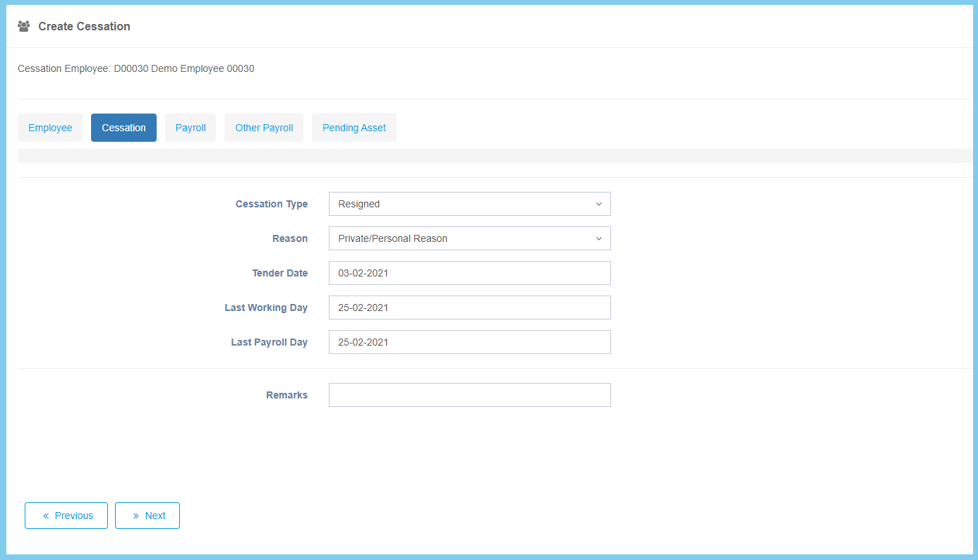Click the Cessation Type field label
This screenshot has width=978, height=560.
271,204
